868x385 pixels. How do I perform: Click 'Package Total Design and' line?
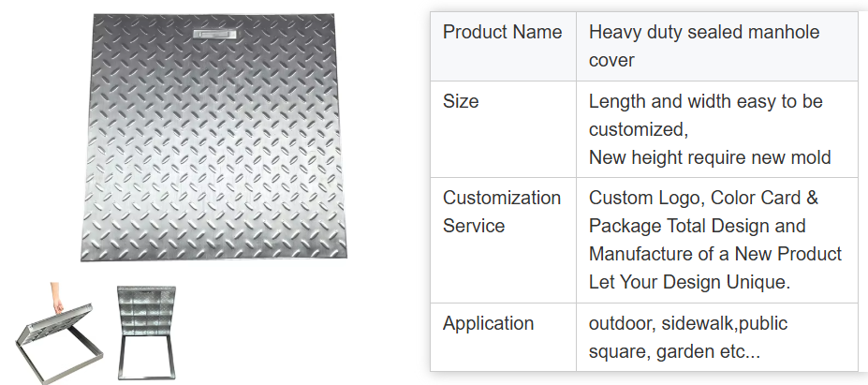click(698, 226)
